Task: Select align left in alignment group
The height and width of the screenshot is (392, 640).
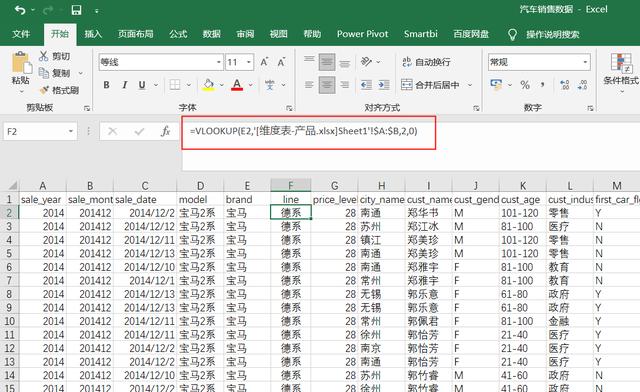Action: coord(309,85)
